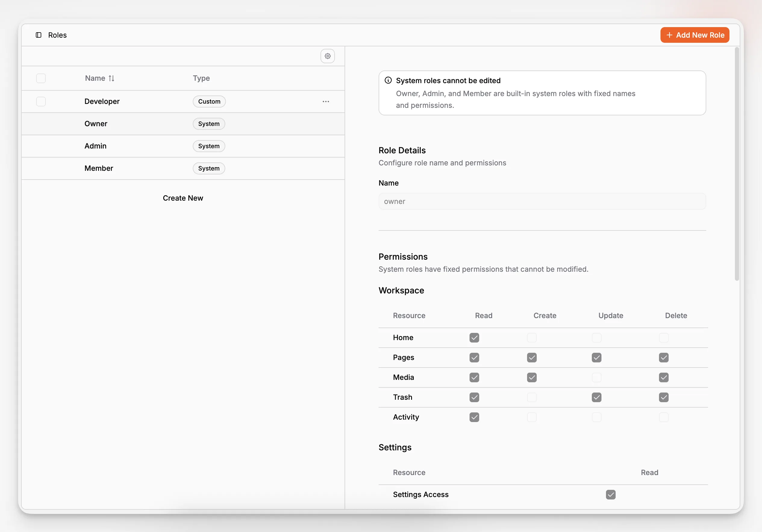This screenshot has height=532, width=762.
Task: Click the Trash resource label
Action: click(402, 397)
